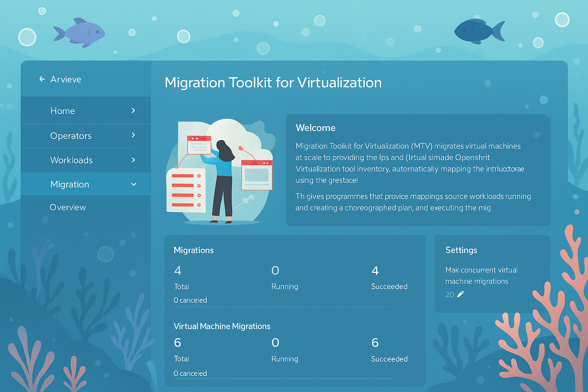The image size is (588, 392).
Task: Click the pencil edit icon next to 20
Action: [x=460, y=294]
